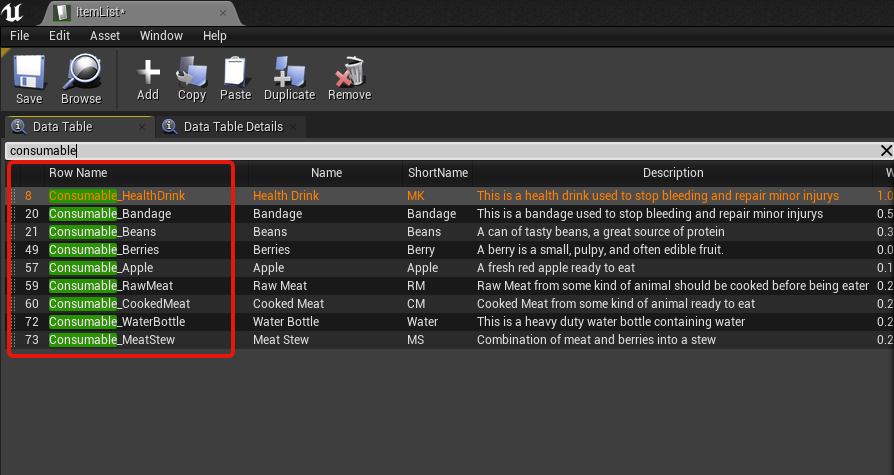The height and width of the screenshot is (475, 894).
Task: Click the MK short name cell
Action: pos(416,196)
